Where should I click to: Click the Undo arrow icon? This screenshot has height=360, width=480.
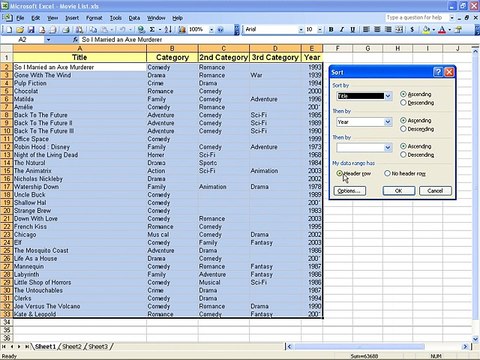click(x=122, y=30)
